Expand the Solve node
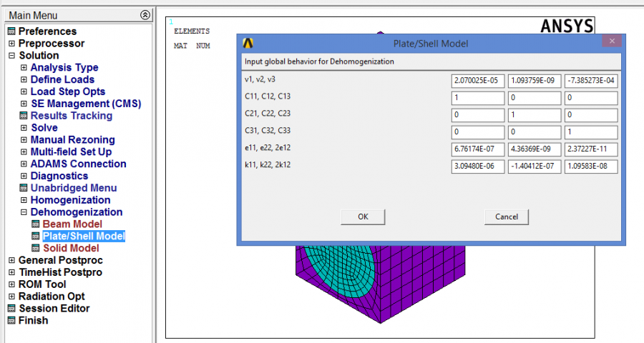 [24, 128]
